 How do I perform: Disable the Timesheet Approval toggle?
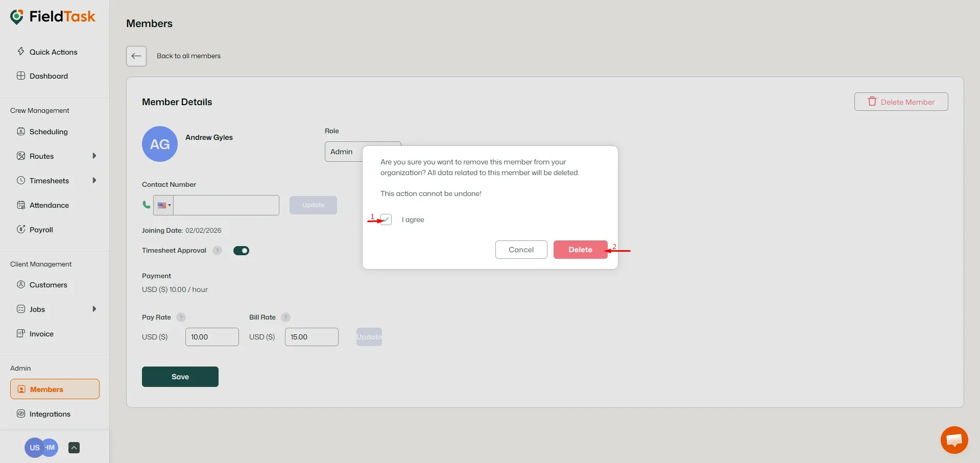click(242, 250)
